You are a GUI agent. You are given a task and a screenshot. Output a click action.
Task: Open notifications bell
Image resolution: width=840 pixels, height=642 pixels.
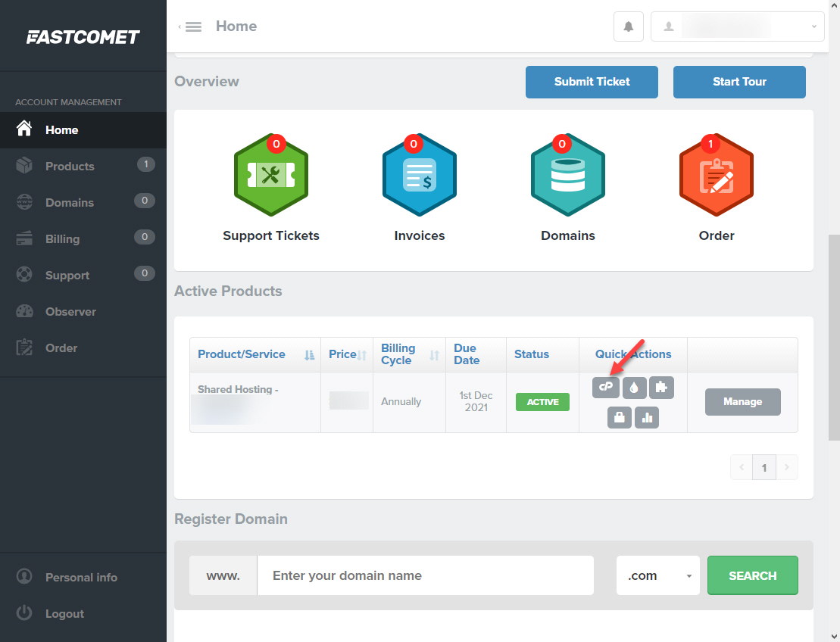(x=629, y=26)
